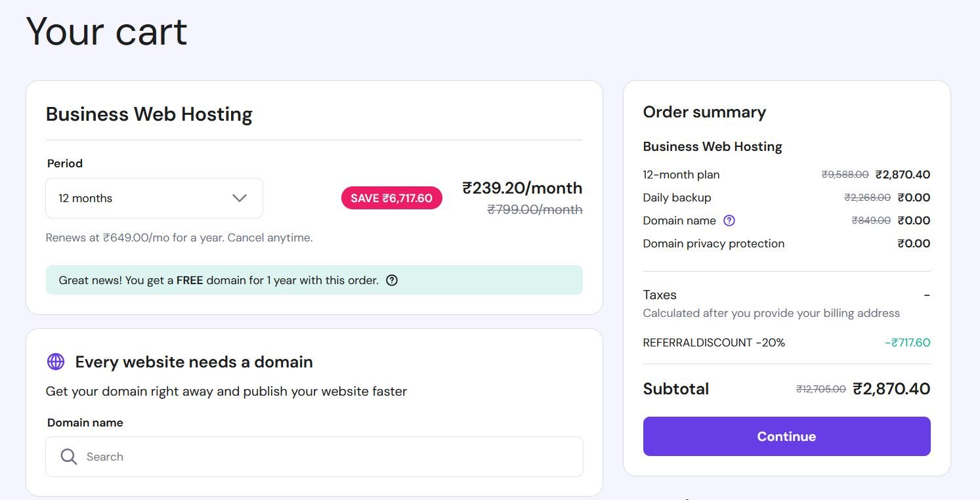Select the REFERRALDISCOUNT -20% label
Screen dimensions: 980x500
[714, 343]
